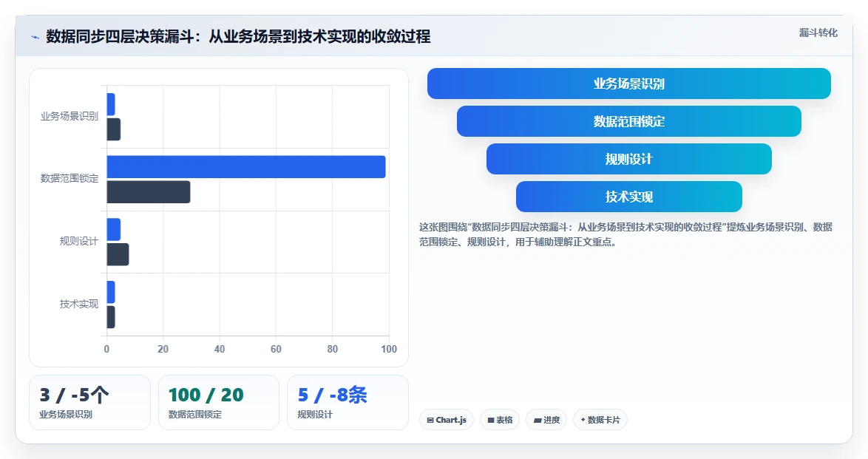The height and width of the screenshot is (459, 868).
Task: Click the dark bar for 规则设计
Action: tap(118, 255)
